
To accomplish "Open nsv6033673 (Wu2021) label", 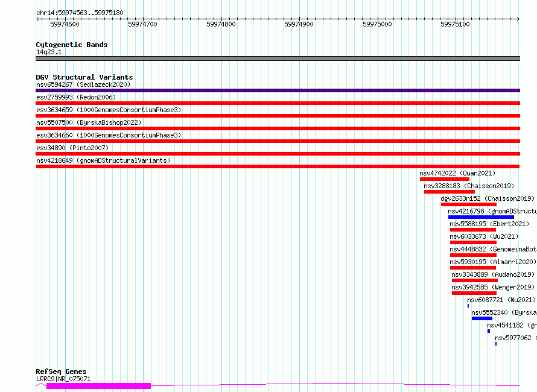I will click(484, 236).
